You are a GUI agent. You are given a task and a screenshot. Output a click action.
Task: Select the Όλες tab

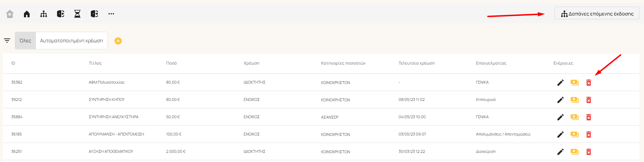(25, 41)
